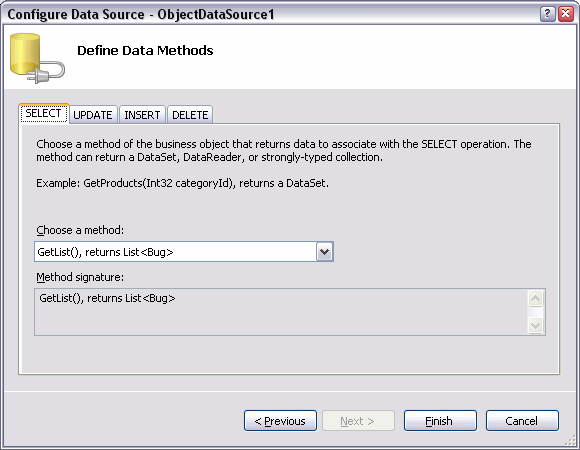Click the disabled Next button

(x=358, y=421)
